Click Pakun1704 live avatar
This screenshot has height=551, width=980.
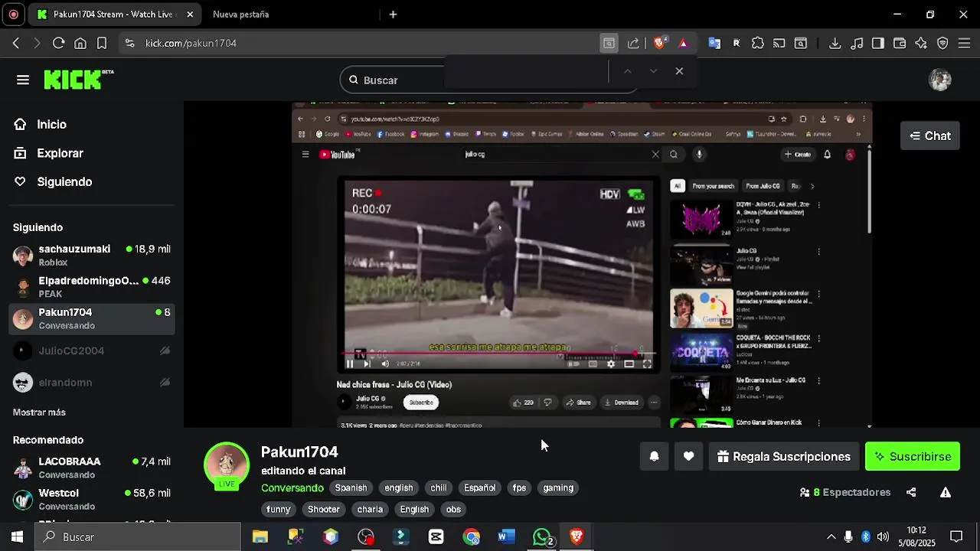pos(227,465)
